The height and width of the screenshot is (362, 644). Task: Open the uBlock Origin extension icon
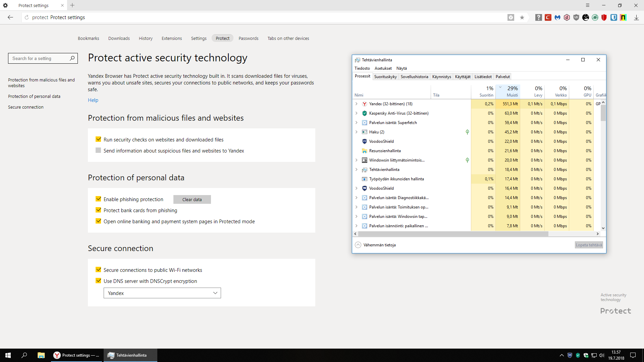click(576, 17)
